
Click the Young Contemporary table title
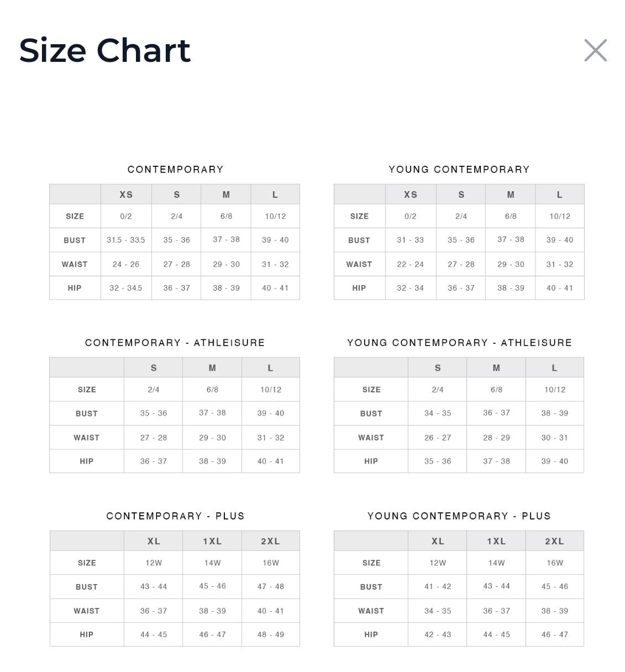pyautogui.click(x=459, y=170)
